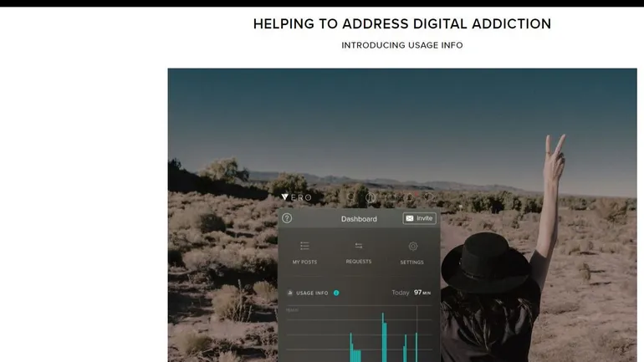Click the '97 MIN' usage value

point(422,293)
